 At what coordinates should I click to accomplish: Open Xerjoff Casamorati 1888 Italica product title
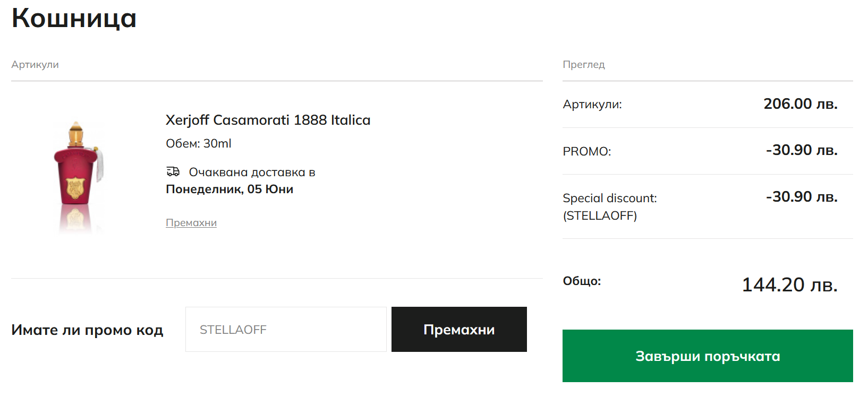point(268,120)
